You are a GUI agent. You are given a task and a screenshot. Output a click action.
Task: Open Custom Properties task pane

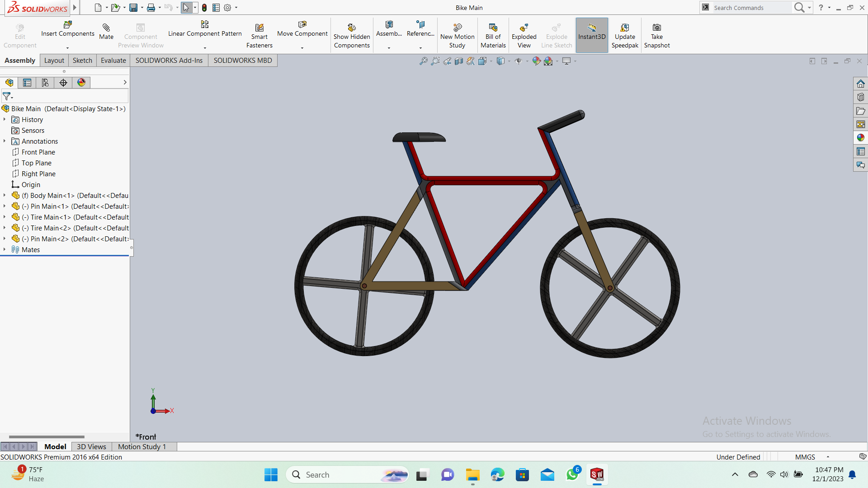860,151
